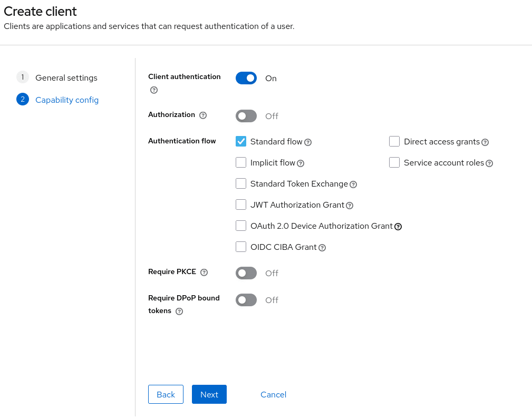
Task: Show help for Standard Token Exchange
Action: click(353, 184)
